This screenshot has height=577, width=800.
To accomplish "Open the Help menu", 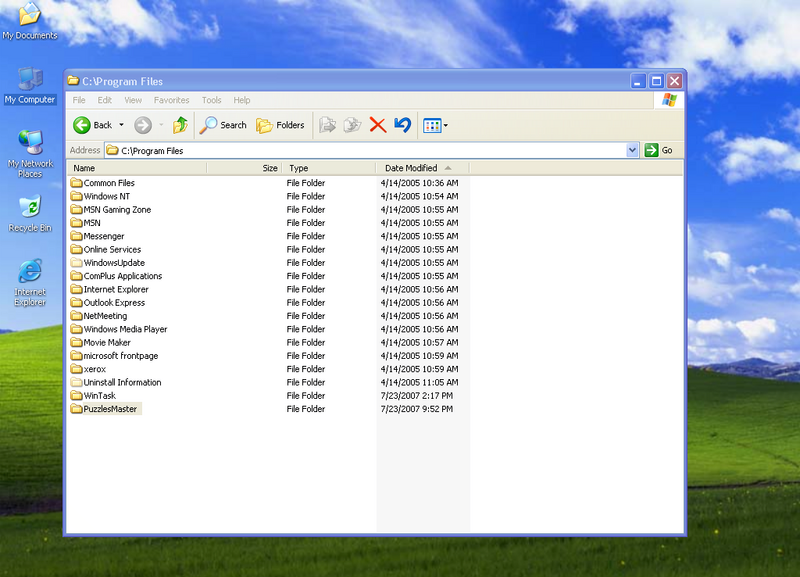I will (242, 100).
